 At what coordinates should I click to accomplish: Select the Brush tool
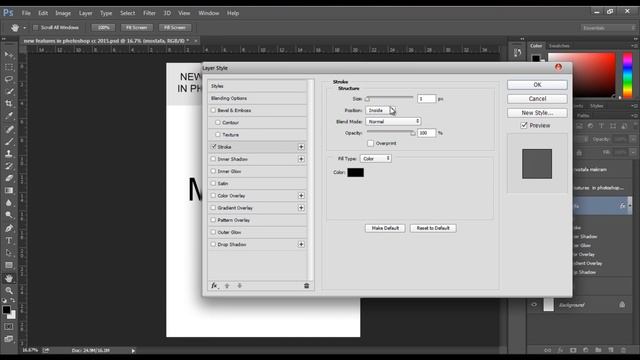tap(9, 142)
